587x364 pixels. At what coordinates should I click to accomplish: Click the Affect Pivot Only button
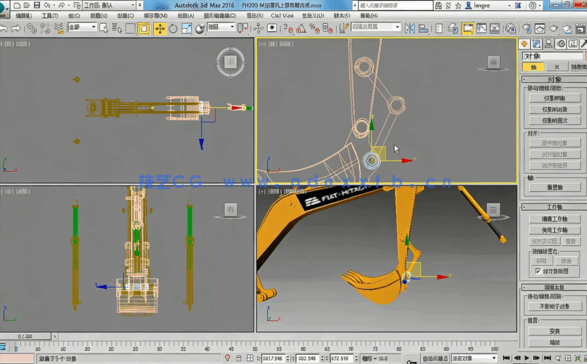tap(554, 98)
